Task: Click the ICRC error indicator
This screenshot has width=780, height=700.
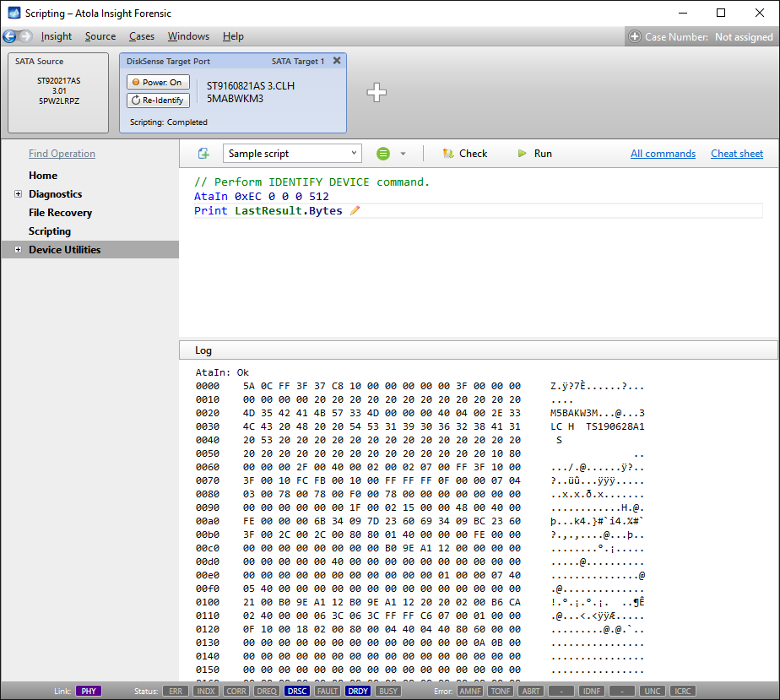Action: click(x=682, y=691)
